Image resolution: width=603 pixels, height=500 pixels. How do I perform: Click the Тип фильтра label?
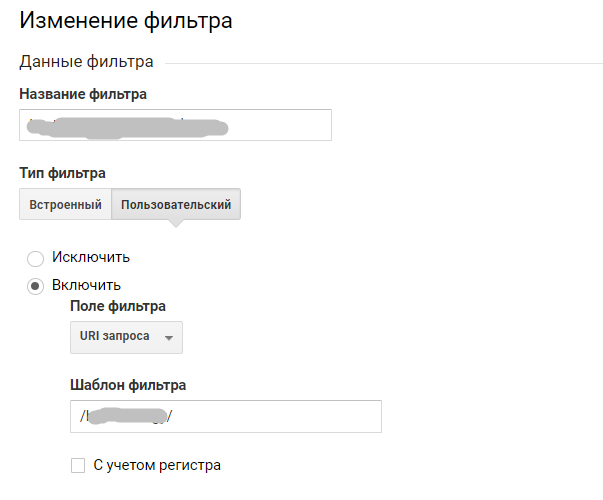pyautogui.click(x=62, y=173)
